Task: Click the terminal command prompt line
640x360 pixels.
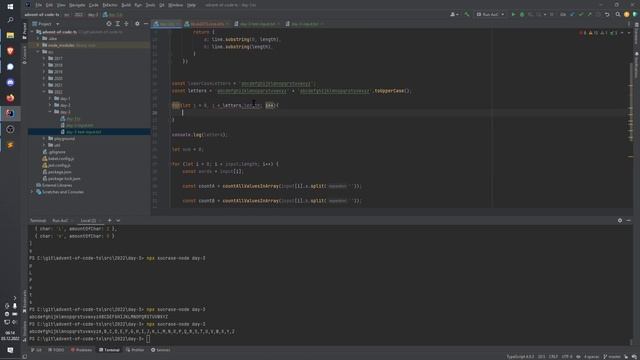Action: coord(90,339)
